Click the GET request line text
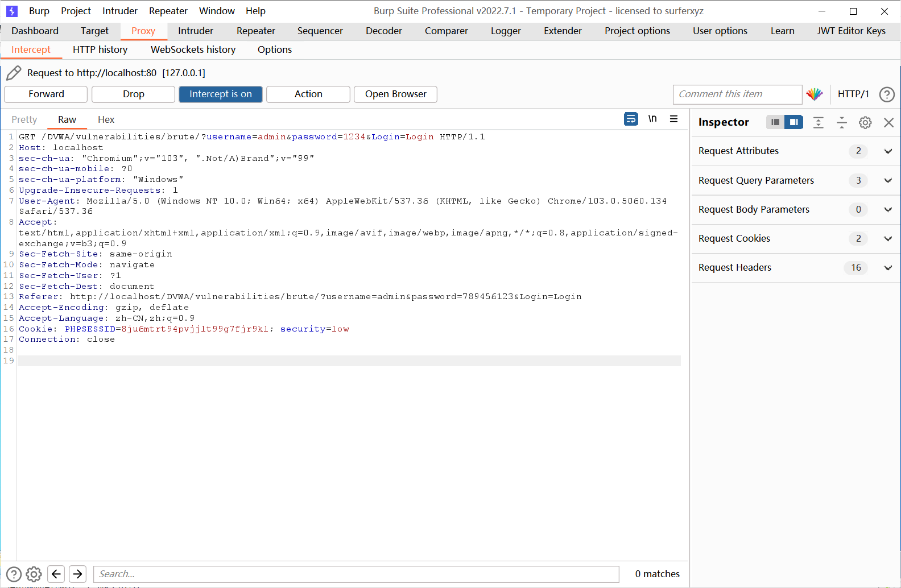901x588 pixels. pos(252,137)
